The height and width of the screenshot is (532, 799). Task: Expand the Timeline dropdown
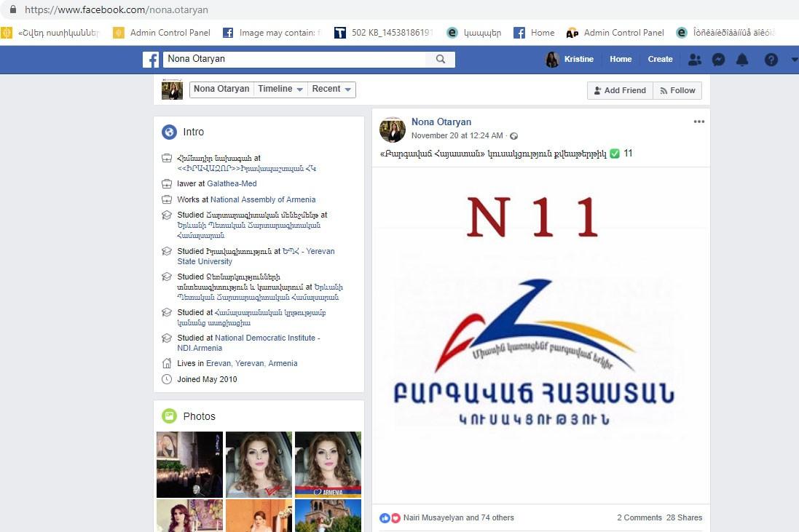pyautogui.click(x=280, y=89)
